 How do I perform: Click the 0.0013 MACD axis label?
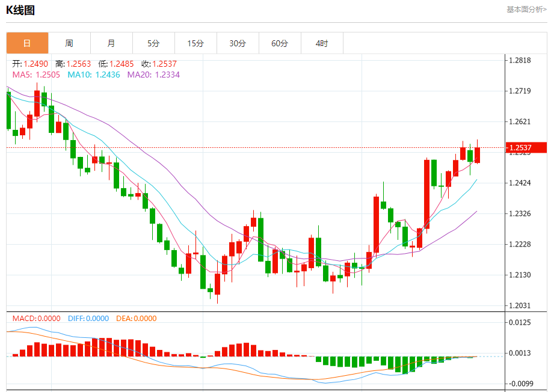[520, 353]
